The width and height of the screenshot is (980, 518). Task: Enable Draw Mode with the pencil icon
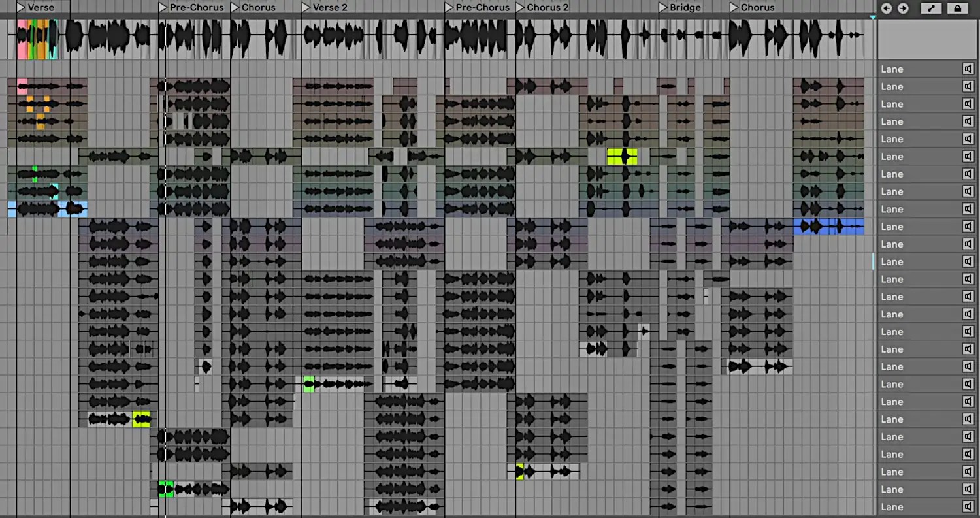(930, 8)
